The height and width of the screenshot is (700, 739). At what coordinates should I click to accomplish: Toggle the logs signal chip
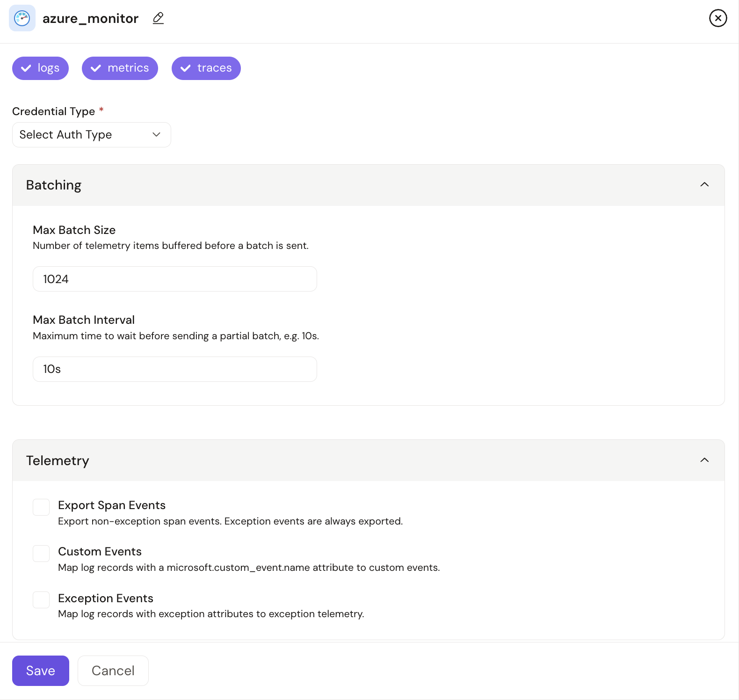click(x=40, y=68)
